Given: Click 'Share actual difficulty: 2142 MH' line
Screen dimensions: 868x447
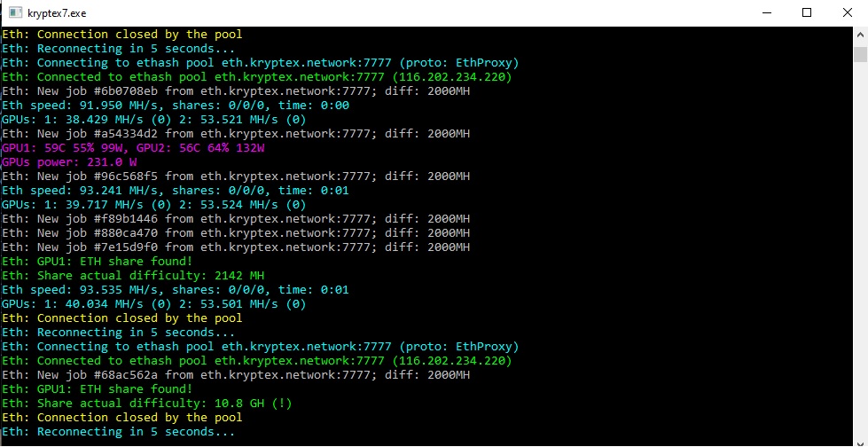Looking at the screenshot, I should 133,276.
